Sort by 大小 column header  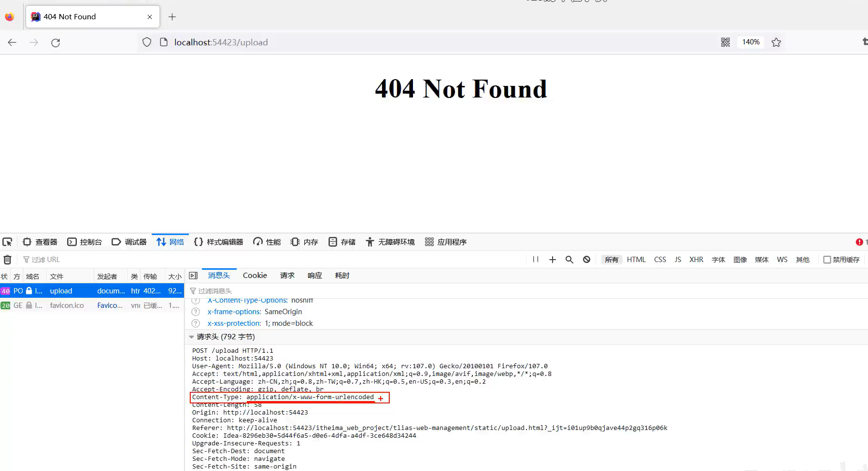click(174, 277)
